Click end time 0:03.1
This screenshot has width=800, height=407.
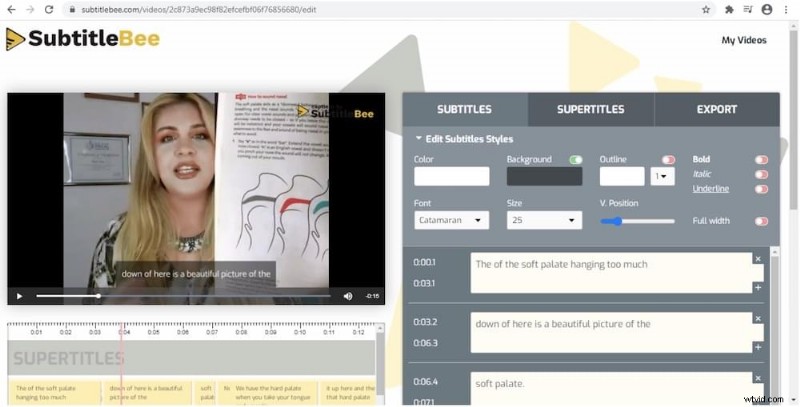click(424, 283)
